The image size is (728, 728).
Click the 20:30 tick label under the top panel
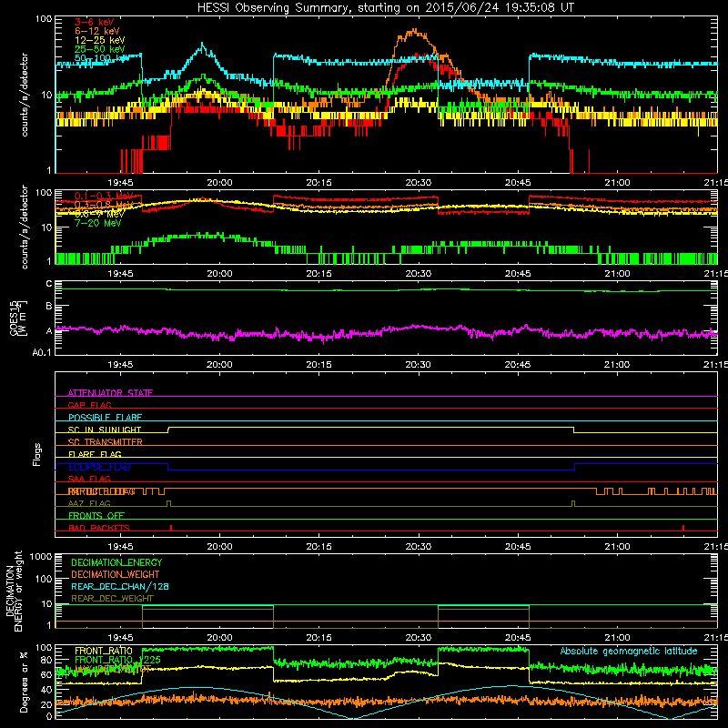pos(419,183)
